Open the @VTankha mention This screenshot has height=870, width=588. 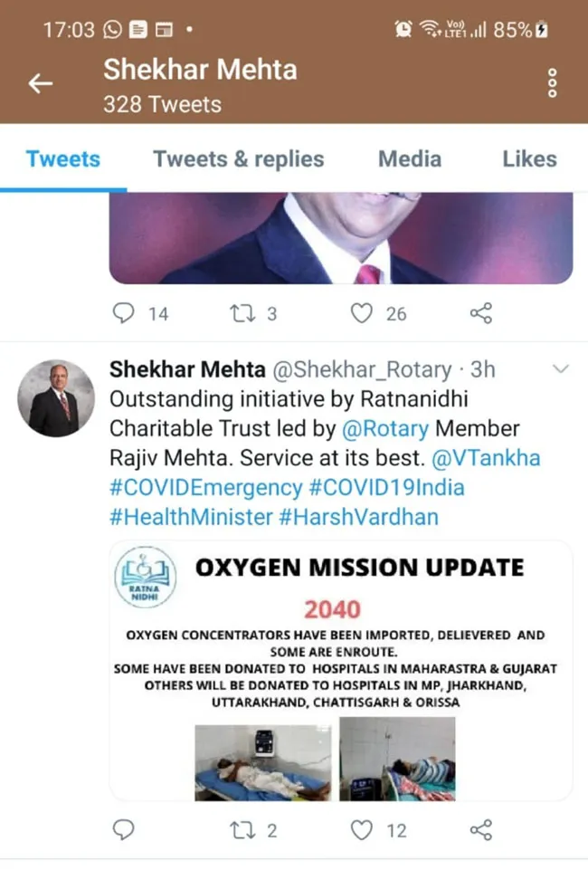tap(486, 458)
